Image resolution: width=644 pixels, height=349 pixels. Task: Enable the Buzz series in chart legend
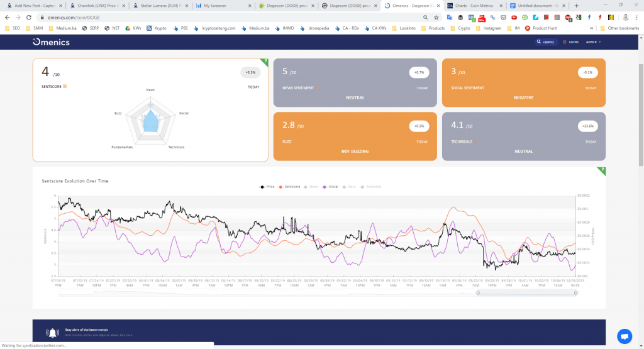(348, 187)
